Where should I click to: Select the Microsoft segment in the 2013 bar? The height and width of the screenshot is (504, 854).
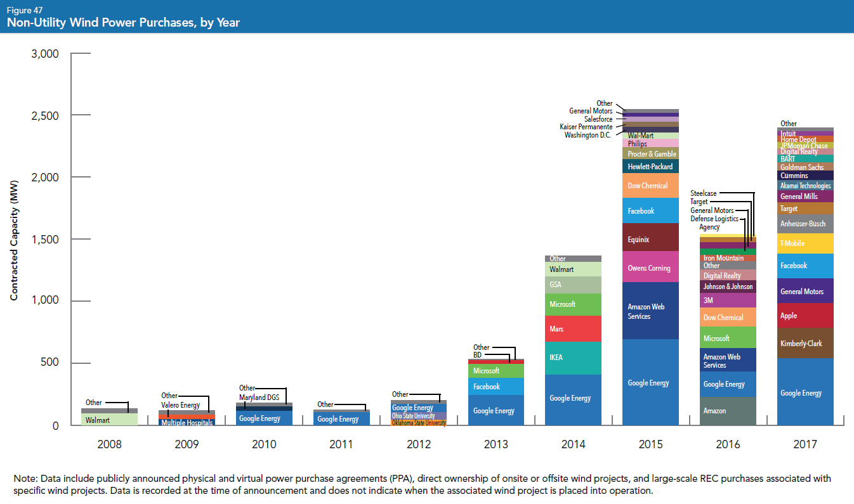tap(496, 371)
